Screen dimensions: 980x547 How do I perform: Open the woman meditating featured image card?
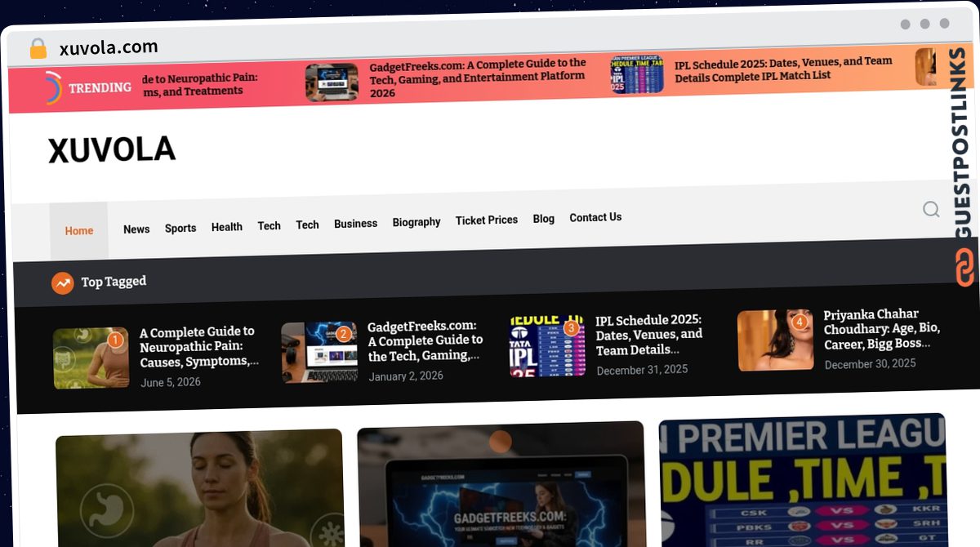(200, 488)
